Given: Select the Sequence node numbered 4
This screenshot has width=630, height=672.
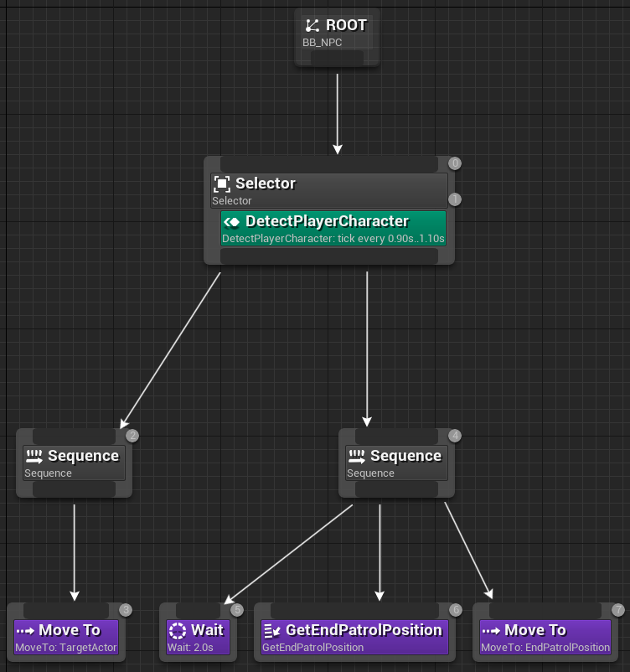Looking at the screenshot, I should pos(396,463).
